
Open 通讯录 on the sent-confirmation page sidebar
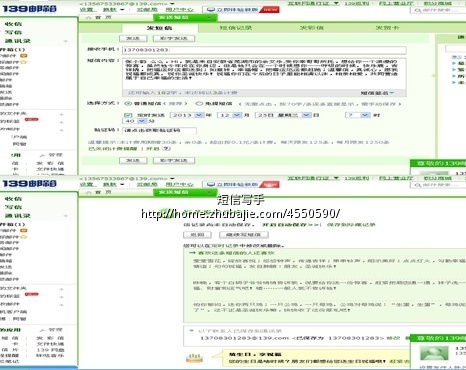18,216
